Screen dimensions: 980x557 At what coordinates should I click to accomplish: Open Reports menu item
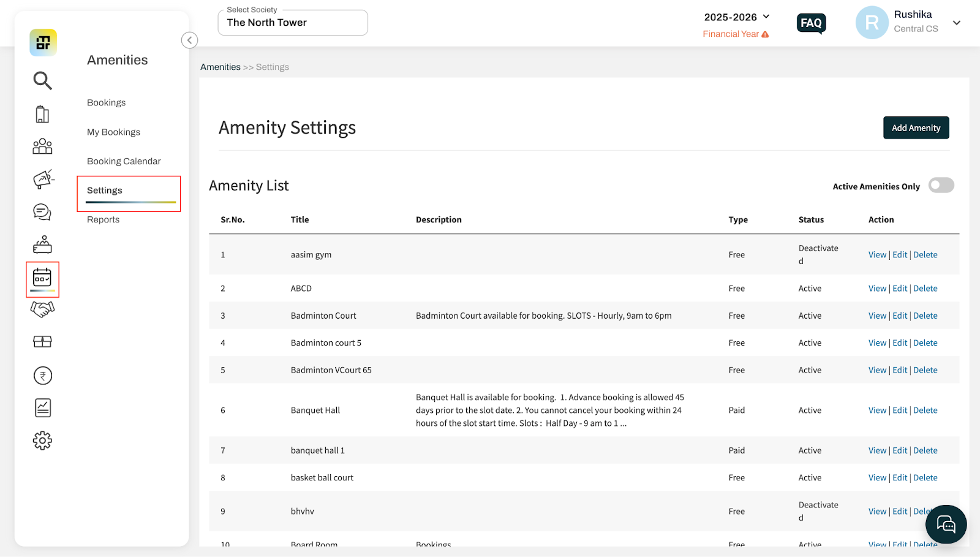tap(104, 219)
